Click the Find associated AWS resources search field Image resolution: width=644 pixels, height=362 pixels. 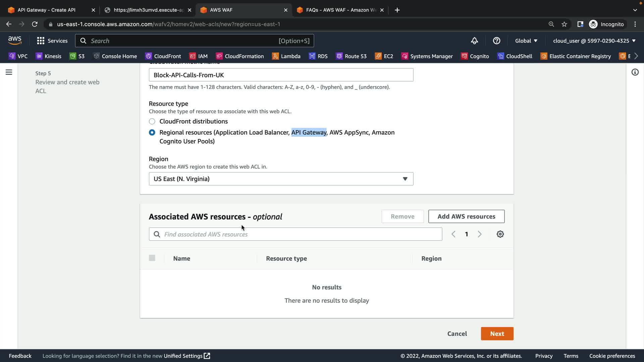295,234
